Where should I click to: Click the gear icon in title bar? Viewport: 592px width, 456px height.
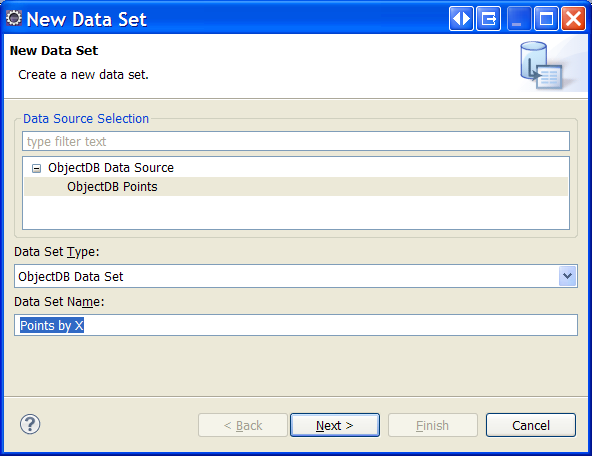14,18
